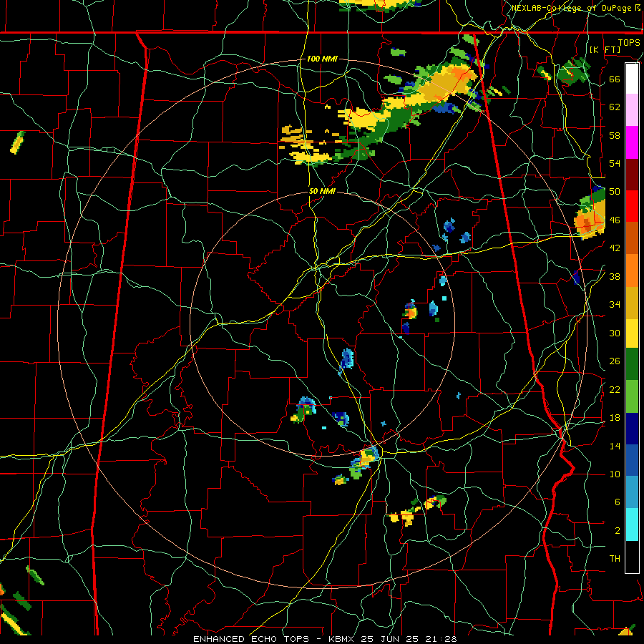The height and width of the screenshot is (644, 644).
Task: Pick the dark red (maroon) legend swatch
Action: [632, 175]
